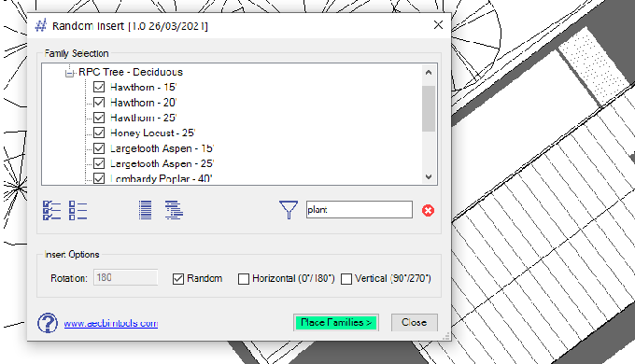Uncheck the Largetooth Aspen - 15' checkbox
This screenshot has width=635, height=364.
pyautogui.click(x=99, y=148)
